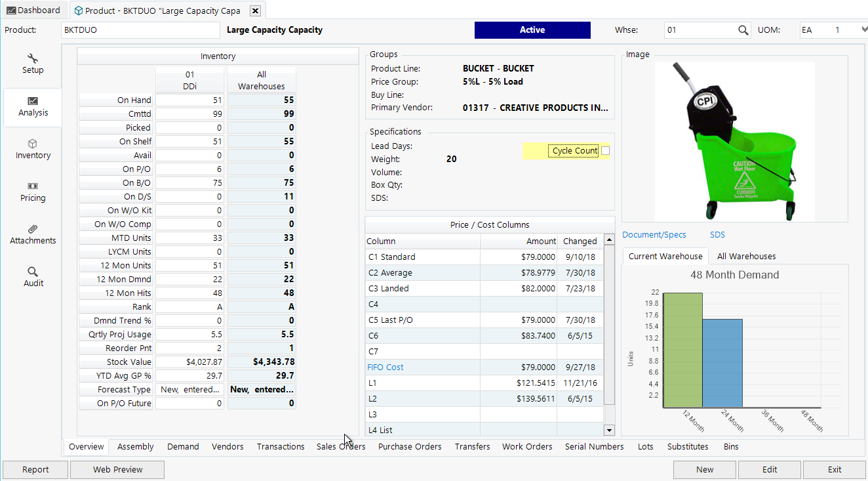Image resolution: width=868 pixels, height=481 pixels.
Task: Click the Report button
Action: click(x=35, y=469)
